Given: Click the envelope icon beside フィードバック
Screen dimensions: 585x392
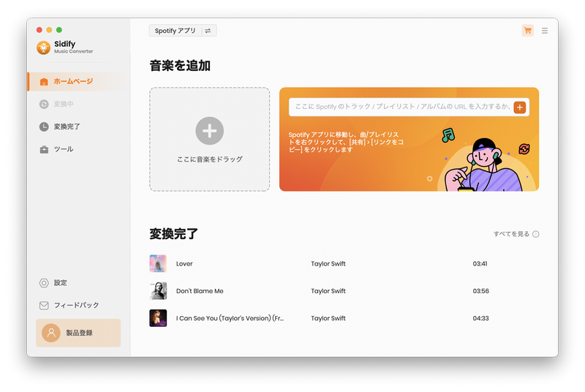Looking at the screenshot, I should click(44, 306).
